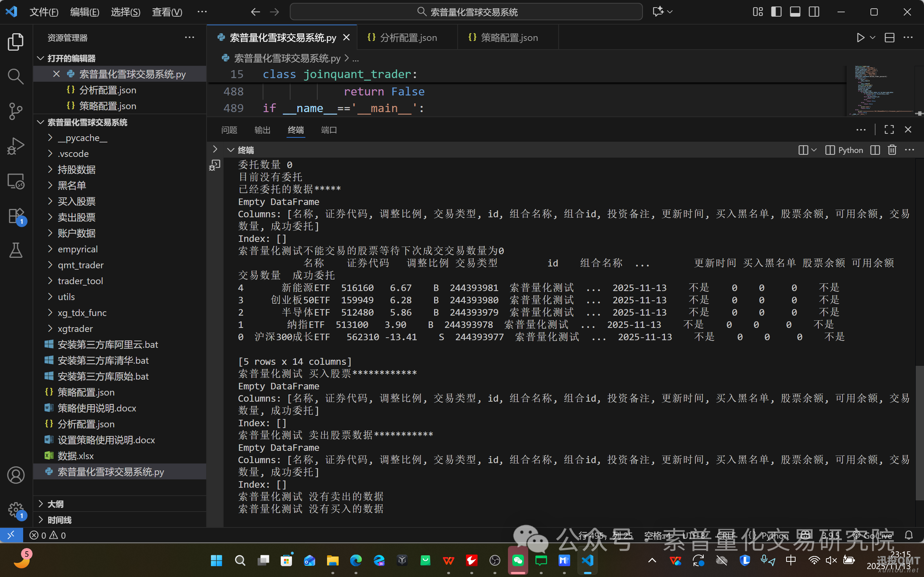Screen dimensions: 924x577
Task: Open the Run and Debug view
Action: coord(16,146)
